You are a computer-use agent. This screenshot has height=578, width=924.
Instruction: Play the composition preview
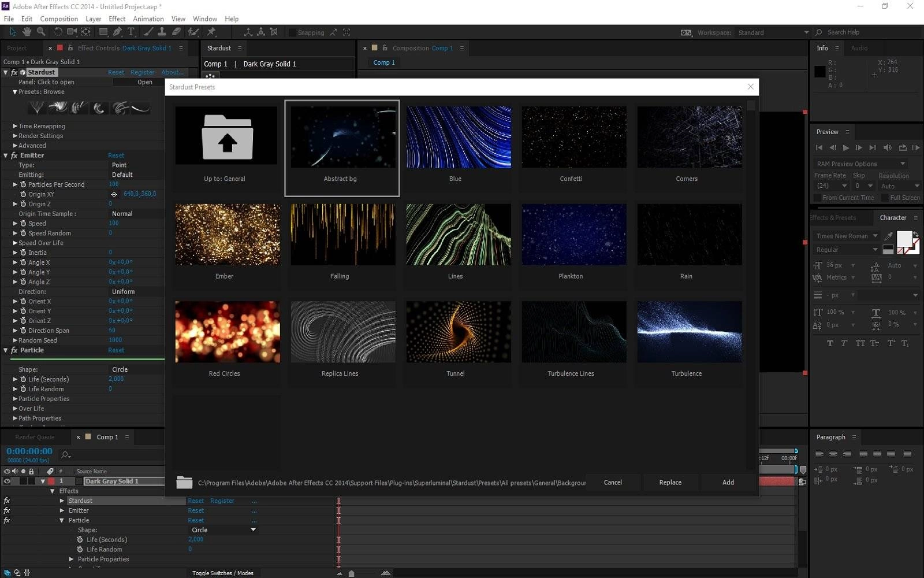click(846, 148)
